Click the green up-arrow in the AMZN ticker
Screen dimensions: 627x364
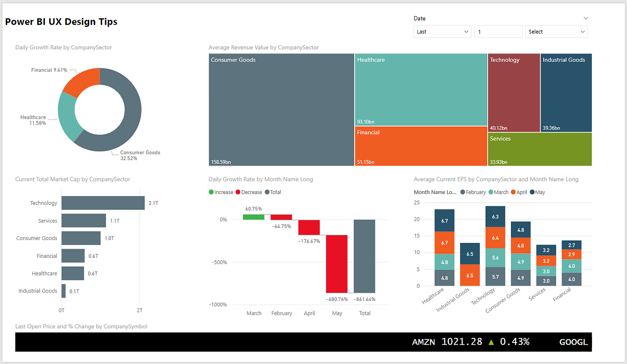(x=491, y=343)
